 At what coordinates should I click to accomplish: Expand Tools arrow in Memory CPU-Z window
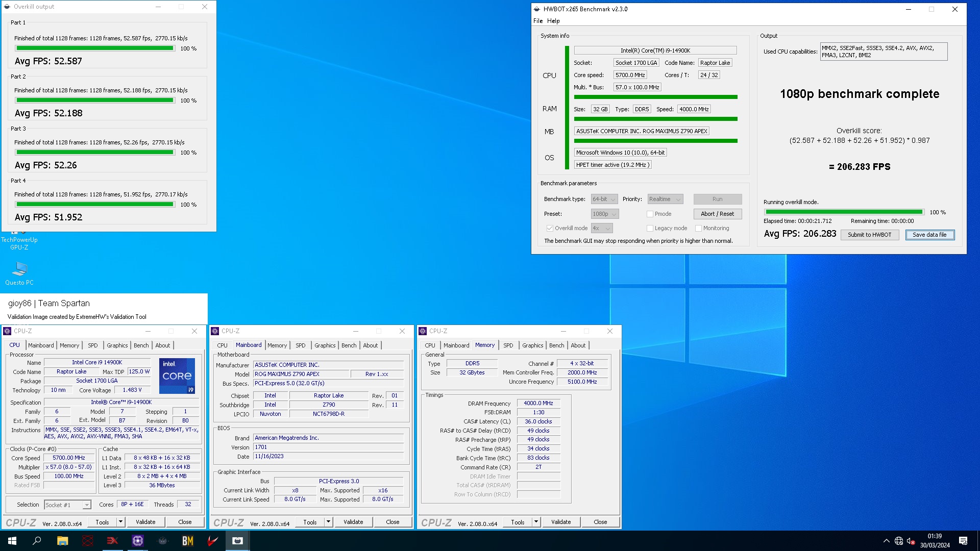click(536, 522)
